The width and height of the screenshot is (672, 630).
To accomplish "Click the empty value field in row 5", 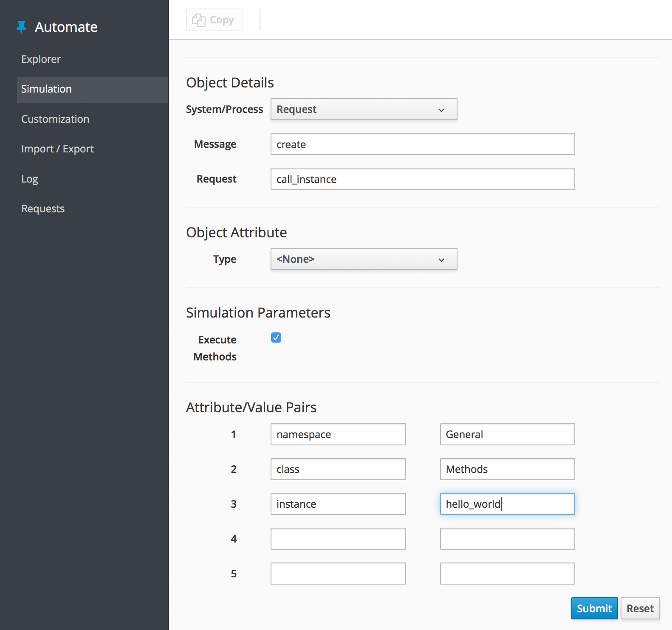I will click(x=507, y=574).
